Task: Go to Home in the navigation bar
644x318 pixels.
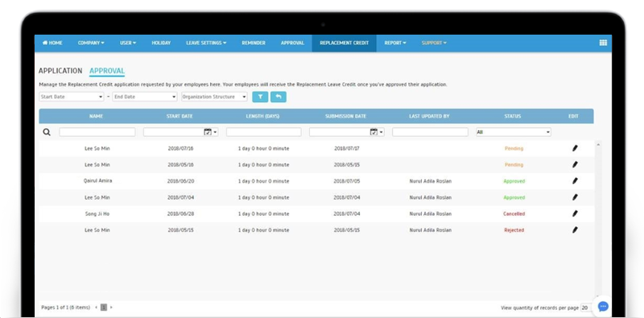Action: (x=52, y=43)
